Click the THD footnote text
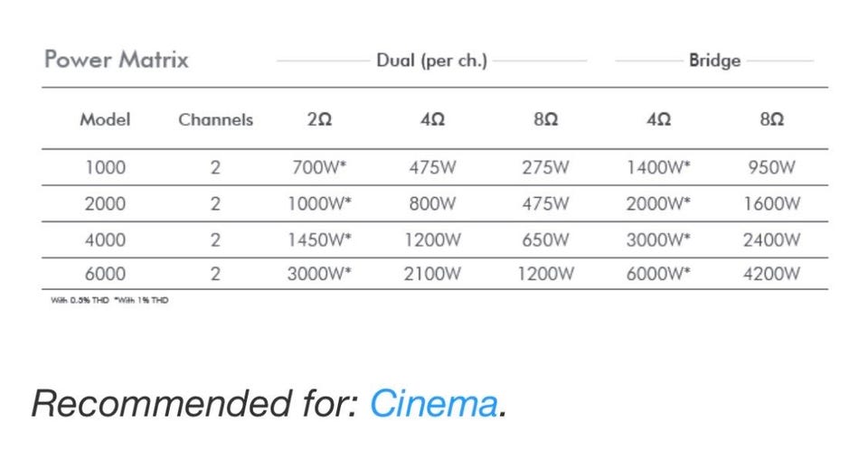The image size is (868, 460). [109, 300]
